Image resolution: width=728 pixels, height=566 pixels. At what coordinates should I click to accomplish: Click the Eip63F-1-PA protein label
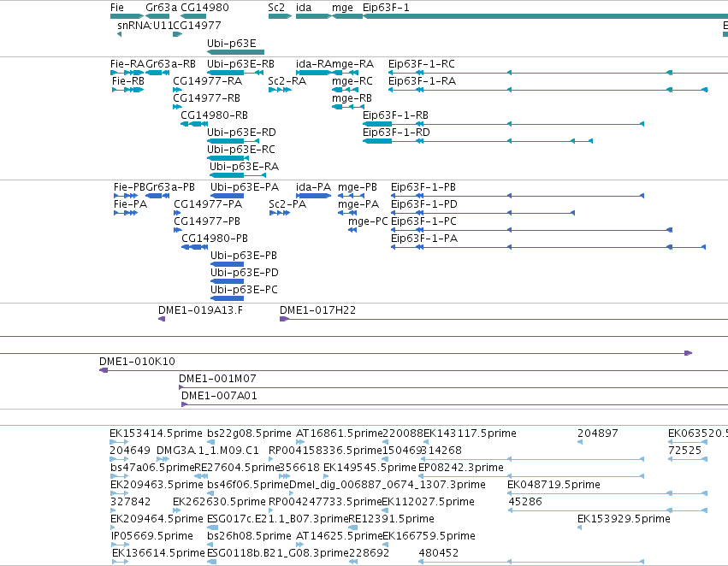point(424,239)
